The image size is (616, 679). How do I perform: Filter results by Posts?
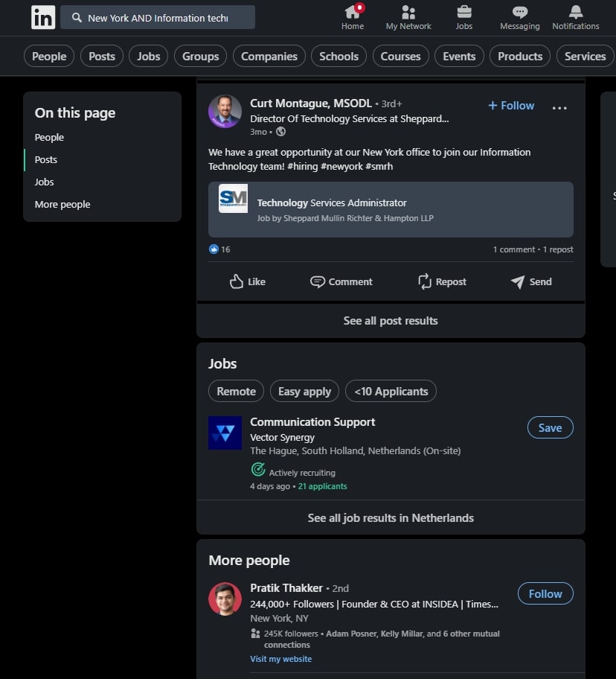point(102,57)
